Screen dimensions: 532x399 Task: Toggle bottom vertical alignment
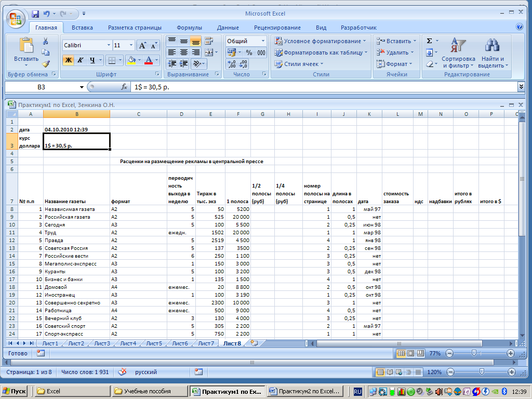tap(196, 41)
